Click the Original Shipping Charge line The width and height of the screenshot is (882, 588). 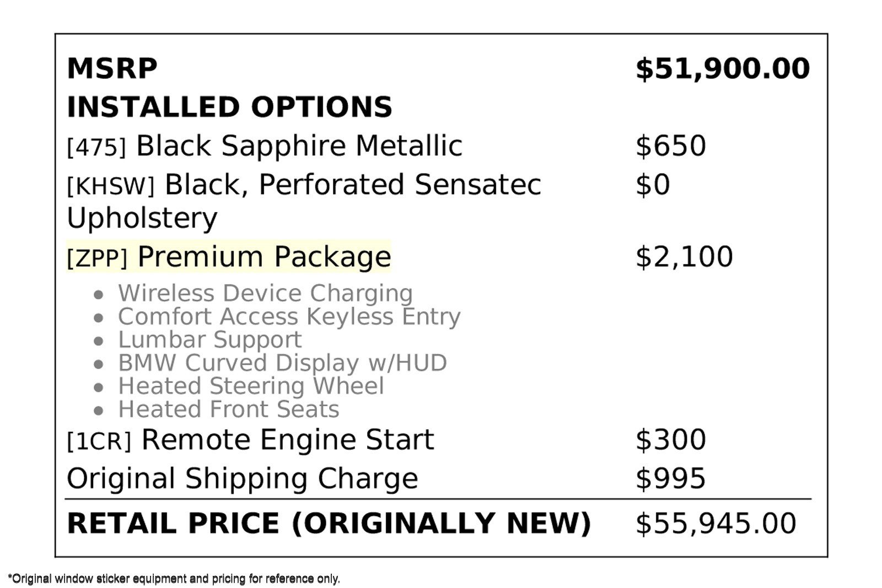coord(243,478)
